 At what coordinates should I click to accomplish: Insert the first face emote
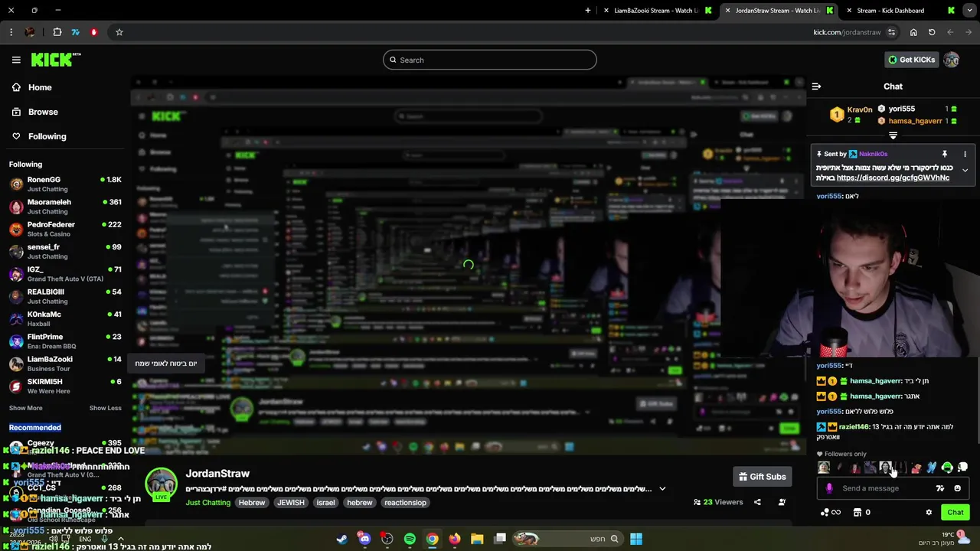(824, 468)
